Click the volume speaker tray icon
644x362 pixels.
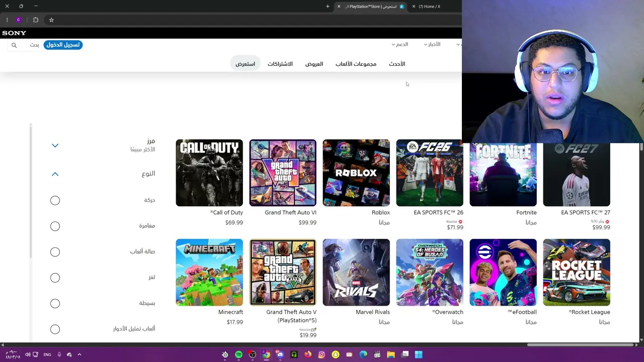tap(28, 354)
